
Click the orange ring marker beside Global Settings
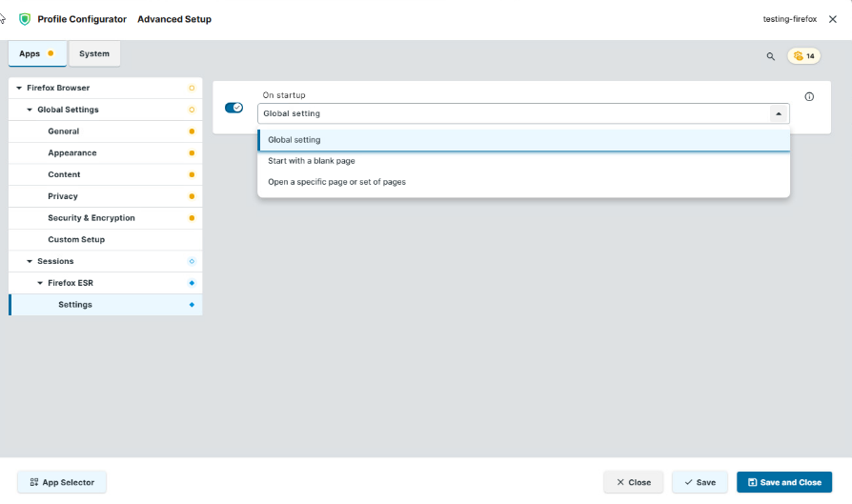pyautogui.click(x=192, y=110)
